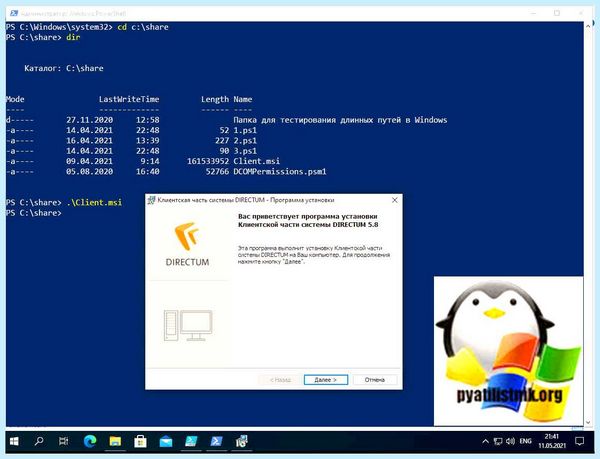The image size is (600, 459).
Task: Click the 09.04.2021 date entry
Action: pos(90,161)
